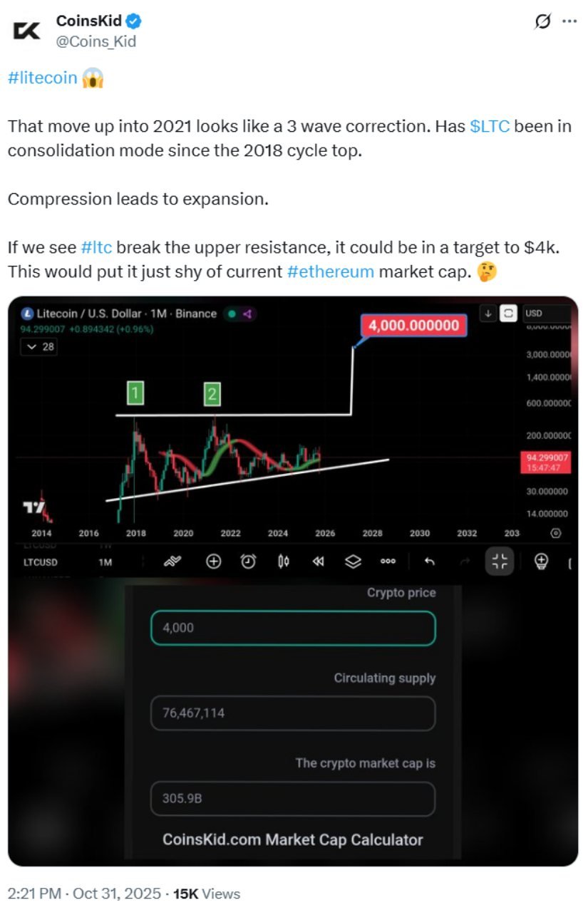
Task: Toggle the fullscreen collapse button
Action: [x=500, y=562]
